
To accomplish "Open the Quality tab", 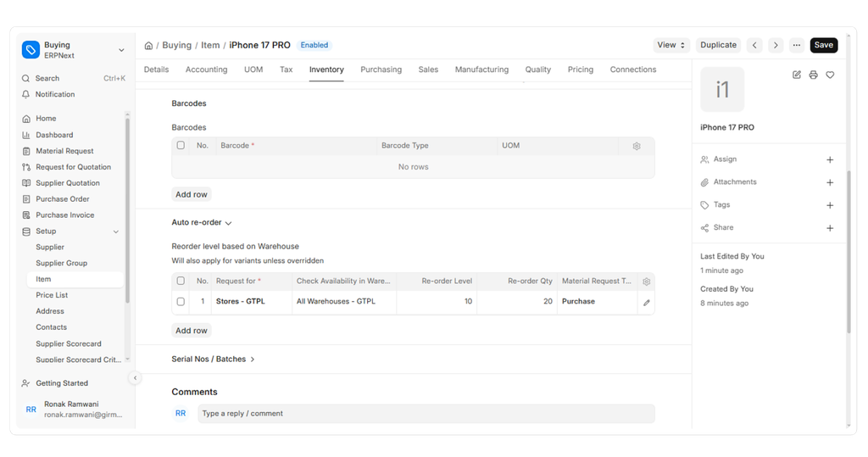I will click(x=538, y=70).
